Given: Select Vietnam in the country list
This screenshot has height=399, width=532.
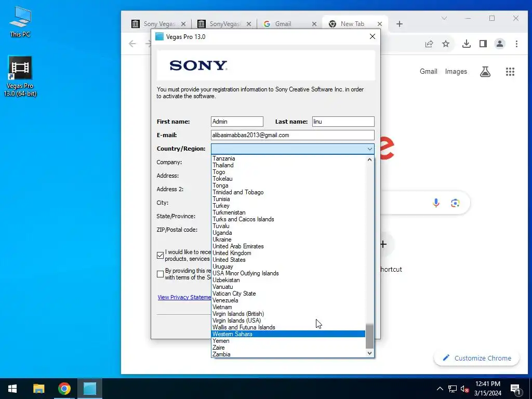Looking at the screenshot, I should pos(288,307).
